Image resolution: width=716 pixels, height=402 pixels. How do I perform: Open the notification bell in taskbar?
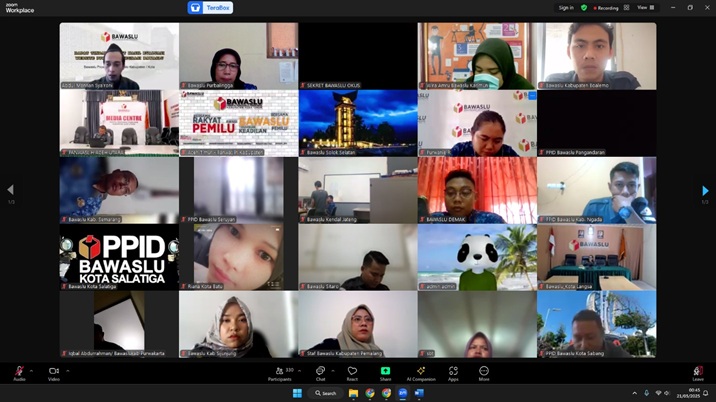click(x=706, y=393)
